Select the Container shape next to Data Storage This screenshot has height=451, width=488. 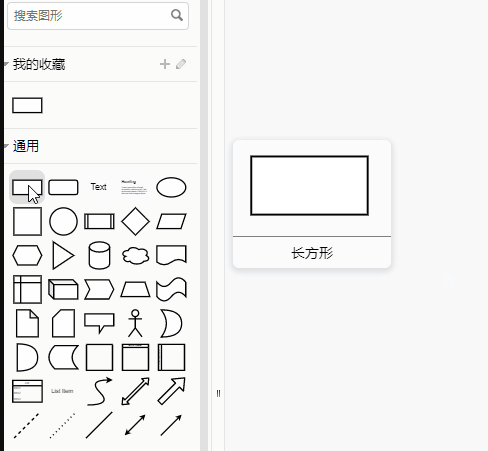(x=99, y=357)
